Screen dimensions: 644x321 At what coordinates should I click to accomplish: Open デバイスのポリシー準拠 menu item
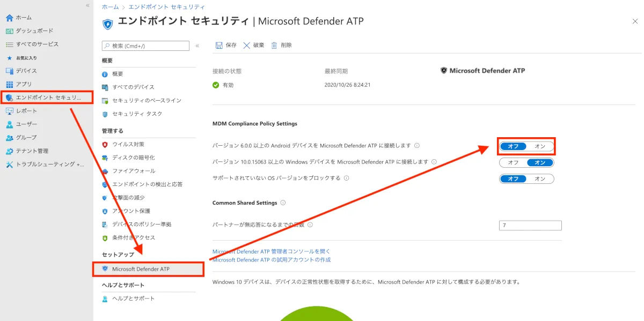point(142,225)
